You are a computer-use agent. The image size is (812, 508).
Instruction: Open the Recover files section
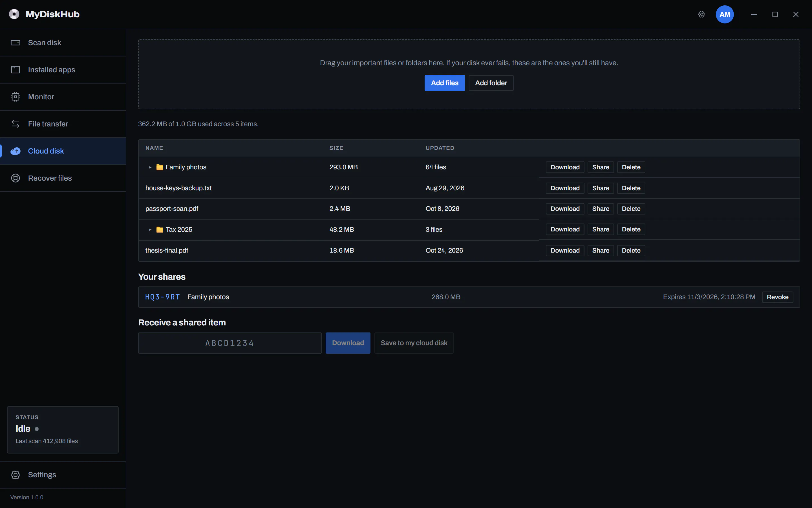(x=63, y=178)
